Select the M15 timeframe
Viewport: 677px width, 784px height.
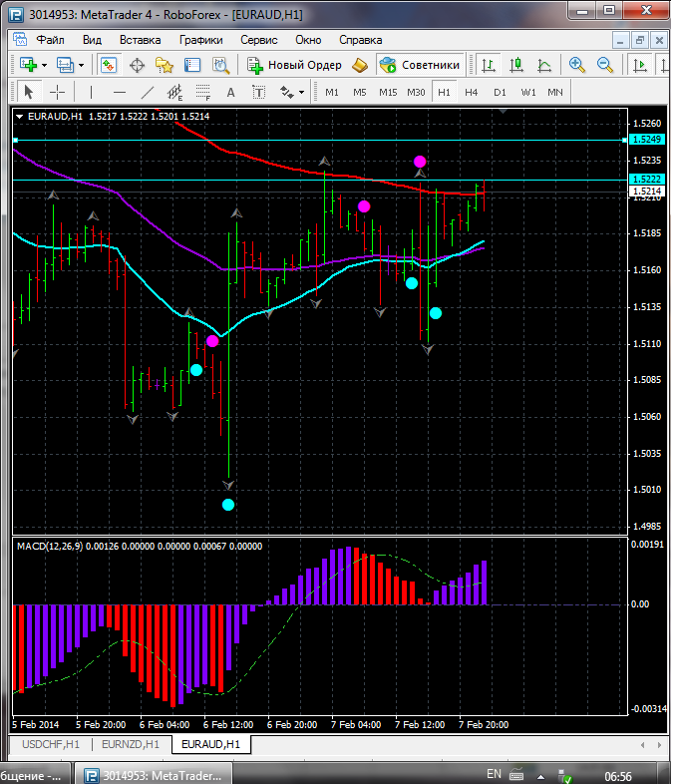click(x=388, y=92)
